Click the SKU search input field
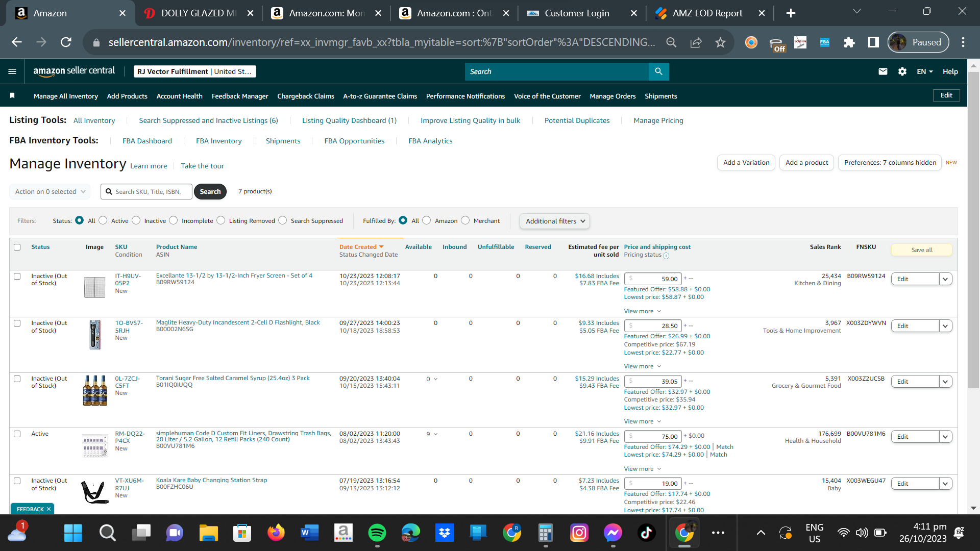This screenshot has height=551, width=980. click(146, 191)
